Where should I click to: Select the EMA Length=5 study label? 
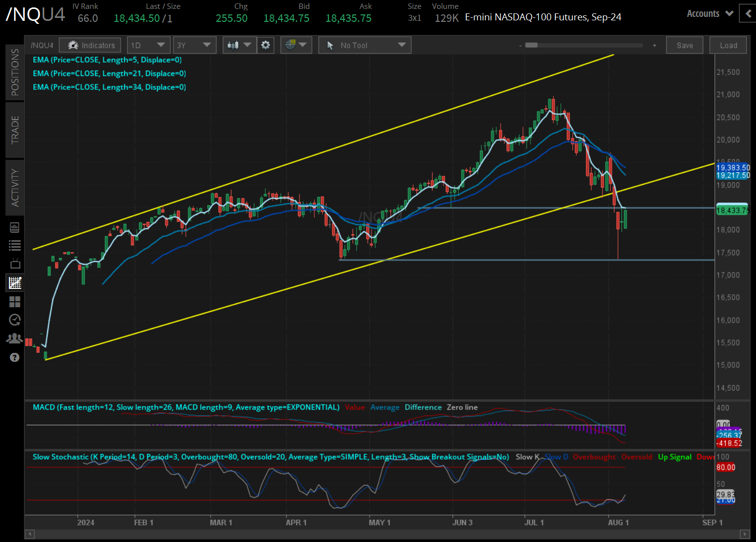107,60
